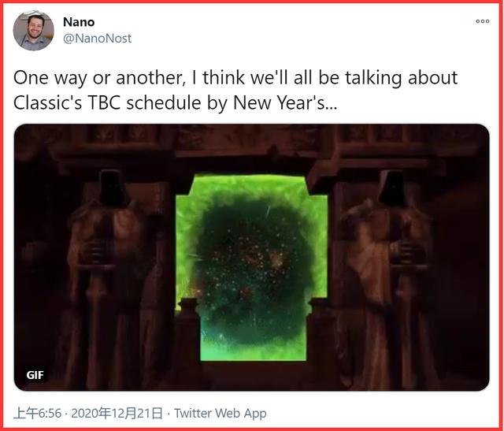Click the words "New Year's..." in the tweet

pyautogui.click(x=285, y=103)
